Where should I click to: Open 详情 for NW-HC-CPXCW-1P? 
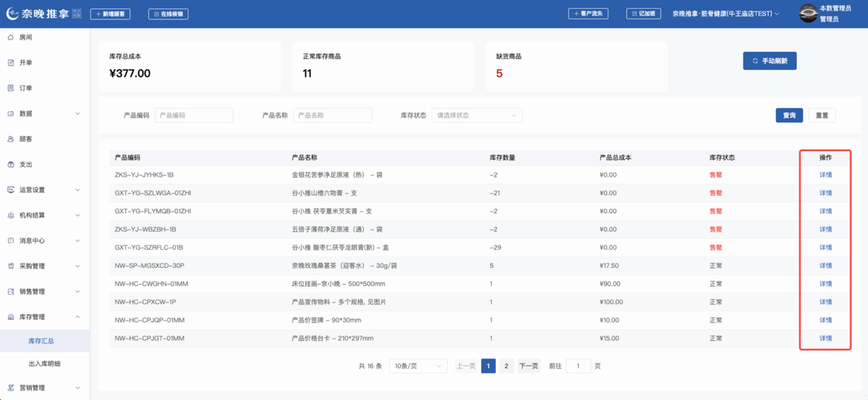[825, 302]
